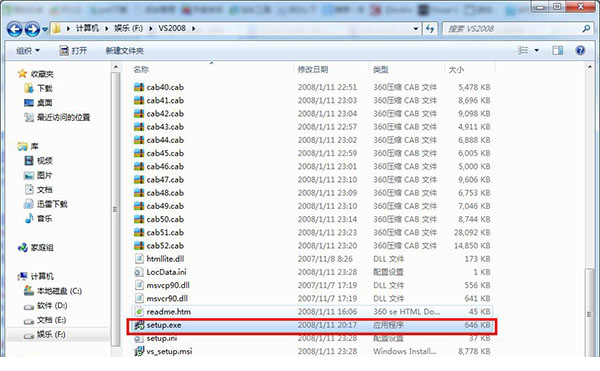Click the cab46.cab file icon

(139, 166)
